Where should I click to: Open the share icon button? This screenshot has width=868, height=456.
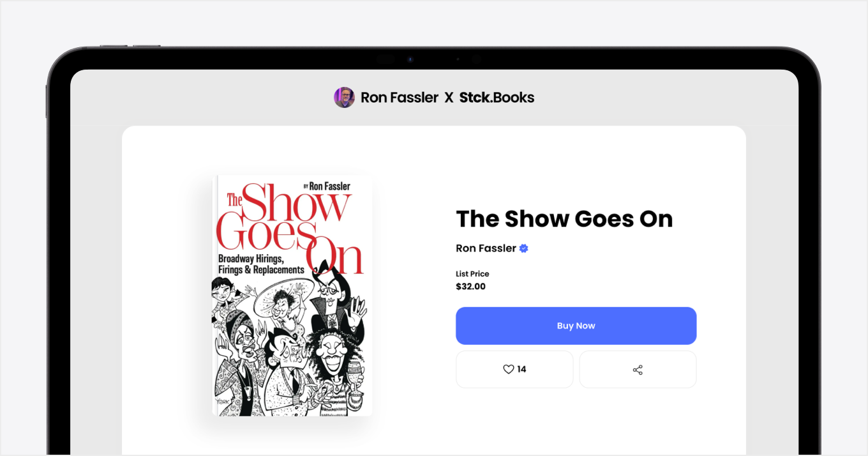tap(638, 370)
